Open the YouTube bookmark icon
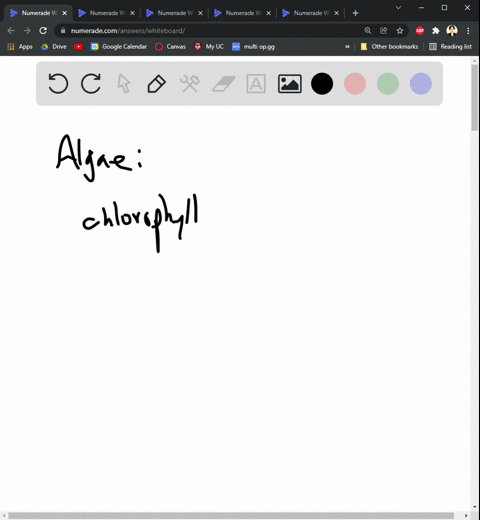Viewport: 480px width, 520px height. (x=78, y=47)
